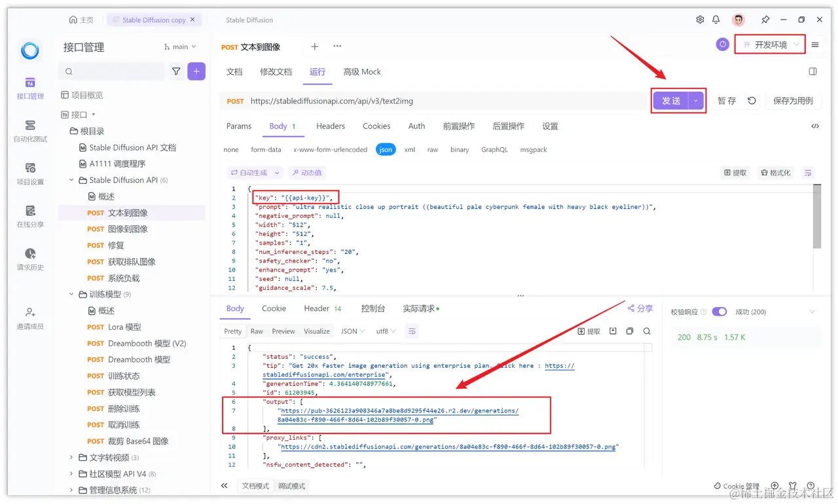Select the json body type option
Screen dimensions: 838x504
[x=385, y=149]
